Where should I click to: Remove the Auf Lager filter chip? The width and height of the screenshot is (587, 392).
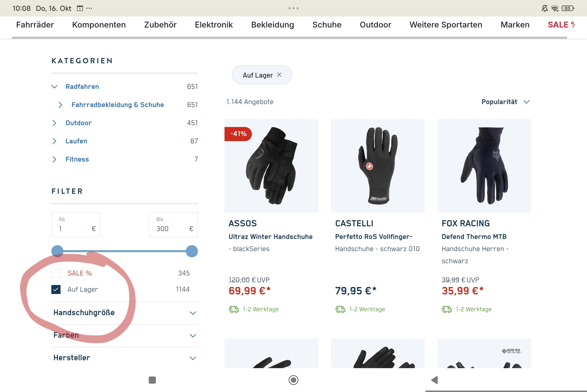279,75
